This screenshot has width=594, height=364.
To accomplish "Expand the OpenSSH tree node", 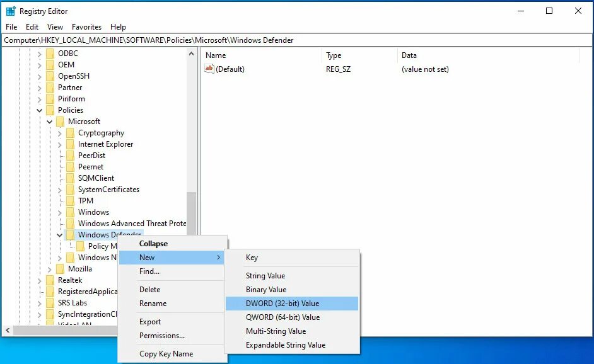I will (39, 77).
